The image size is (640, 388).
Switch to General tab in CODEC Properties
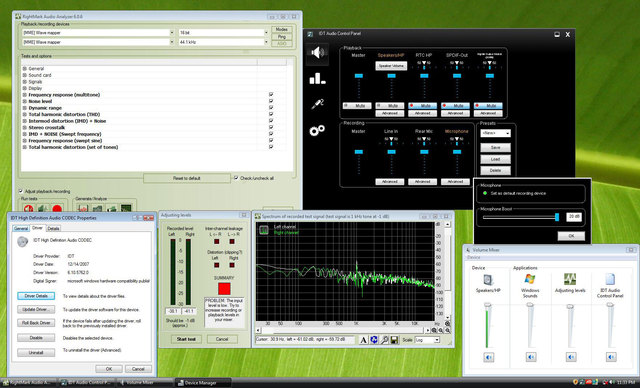pos(21,228)
